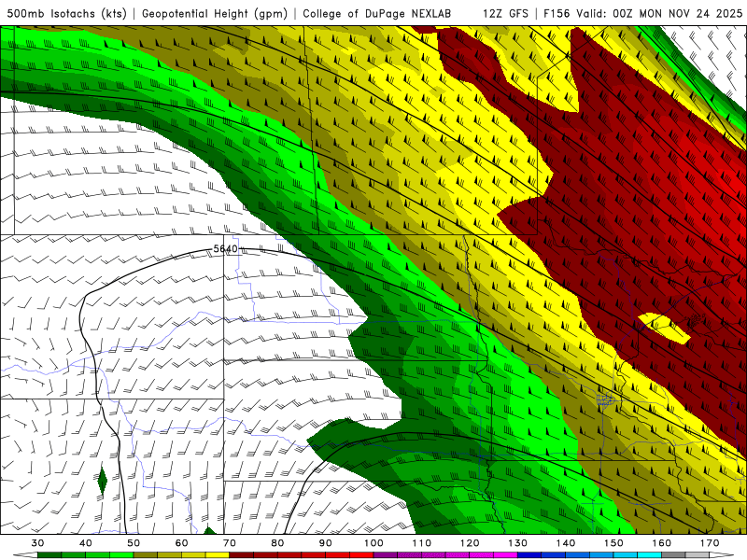
Task: Click the 5640 height contour label
Action: (225, 248)
